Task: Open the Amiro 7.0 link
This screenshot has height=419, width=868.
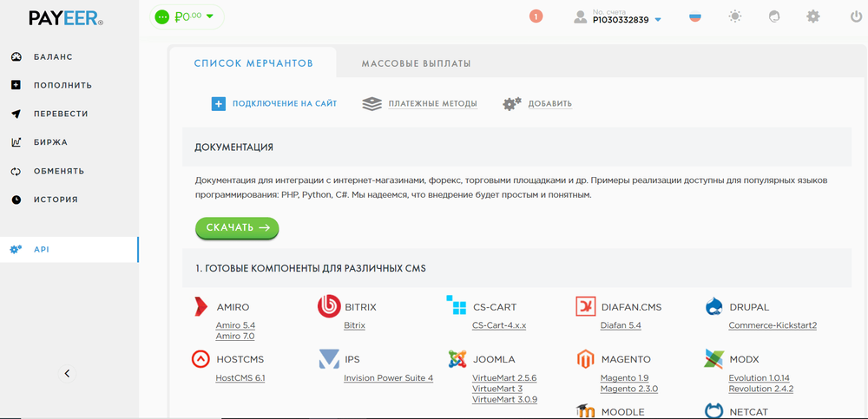Action: coord(235,336)
